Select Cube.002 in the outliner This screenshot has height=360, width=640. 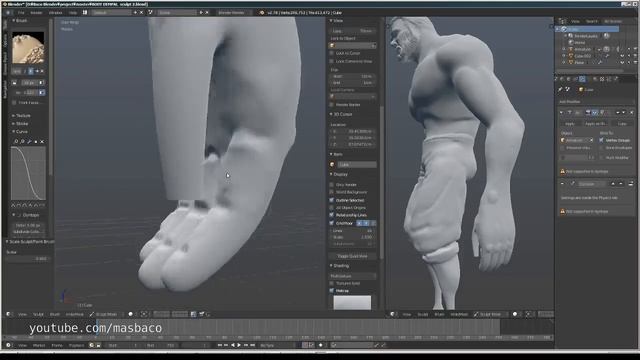(x=582, y=56)
